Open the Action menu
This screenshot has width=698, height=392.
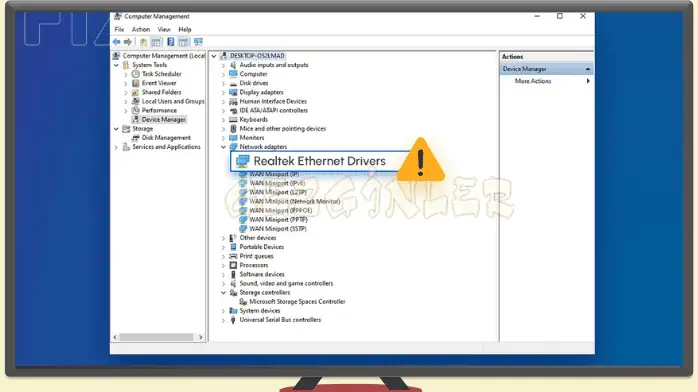141,29
